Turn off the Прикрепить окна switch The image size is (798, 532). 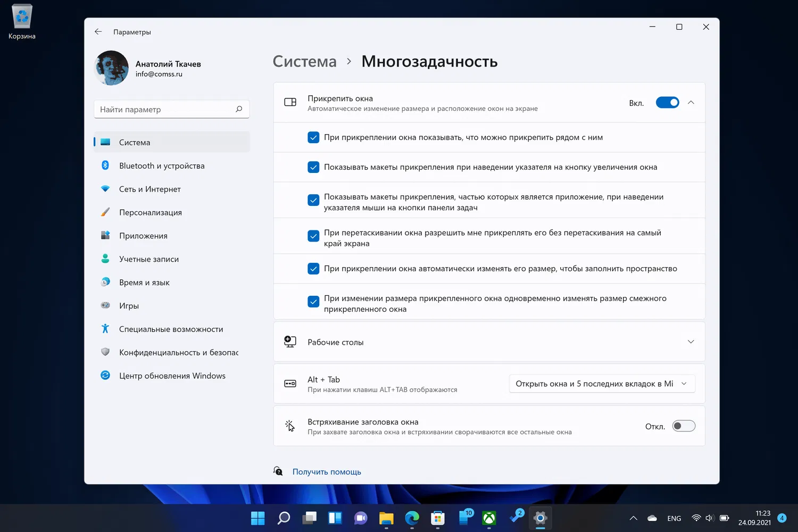[667, 103]
